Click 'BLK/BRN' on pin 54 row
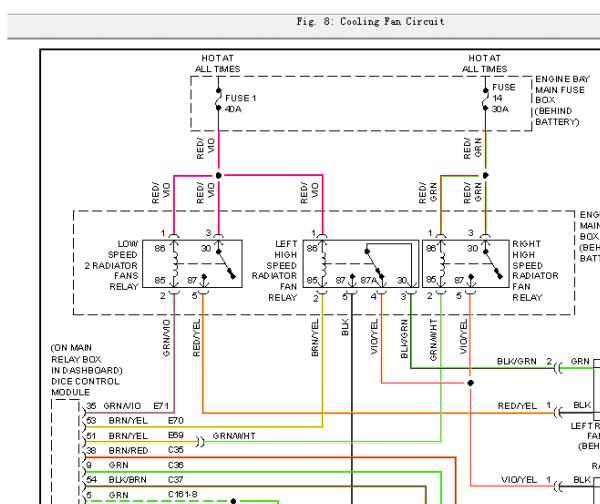 (x=127, y=480)
